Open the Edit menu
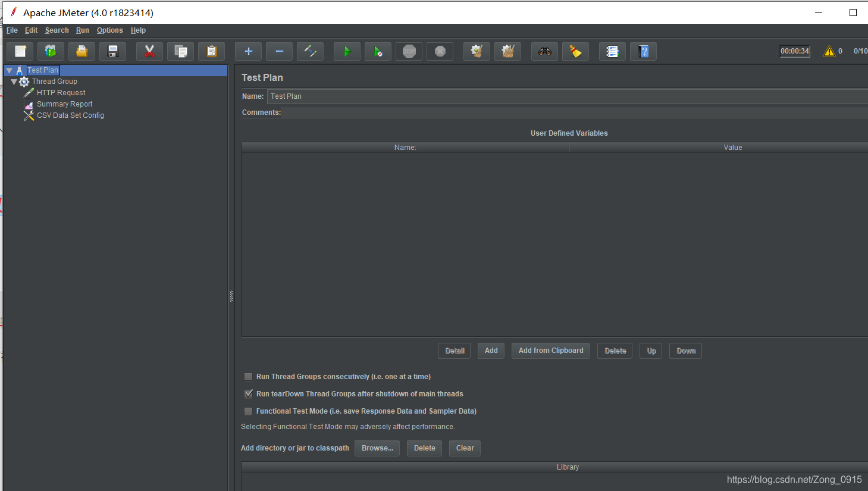 31,30
